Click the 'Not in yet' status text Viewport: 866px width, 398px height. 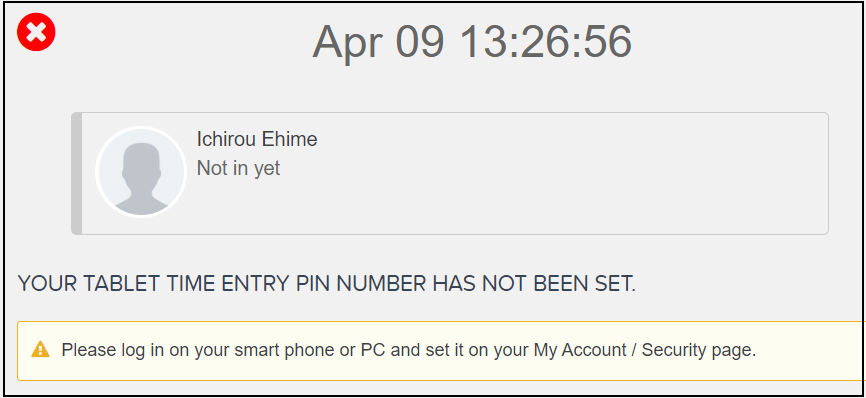(239, 168)
